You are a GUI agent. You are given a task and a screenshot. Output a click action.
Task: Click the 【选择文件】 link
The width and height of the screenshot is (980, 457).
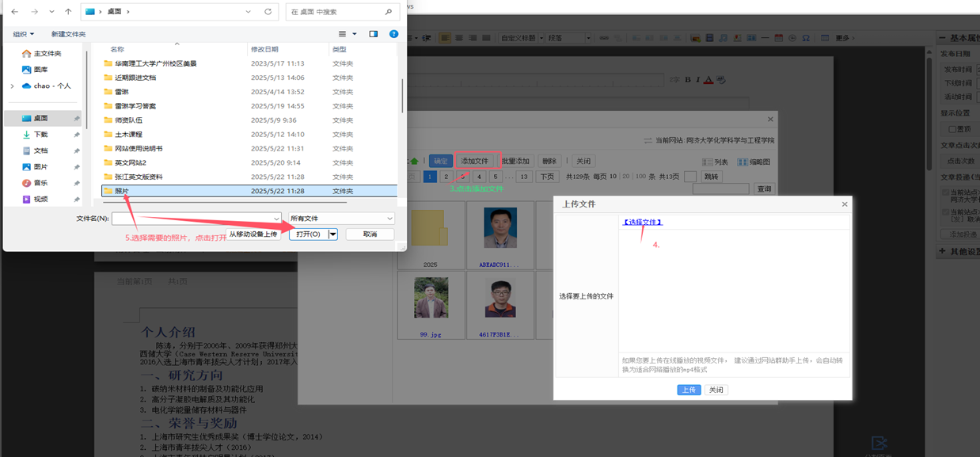coord(642,222)
